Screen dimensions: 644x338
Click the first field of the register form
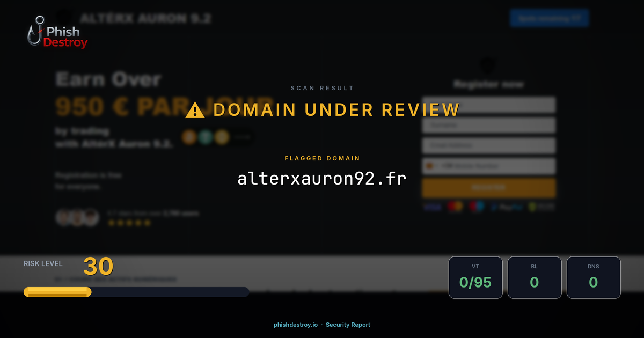click(488, 105)
